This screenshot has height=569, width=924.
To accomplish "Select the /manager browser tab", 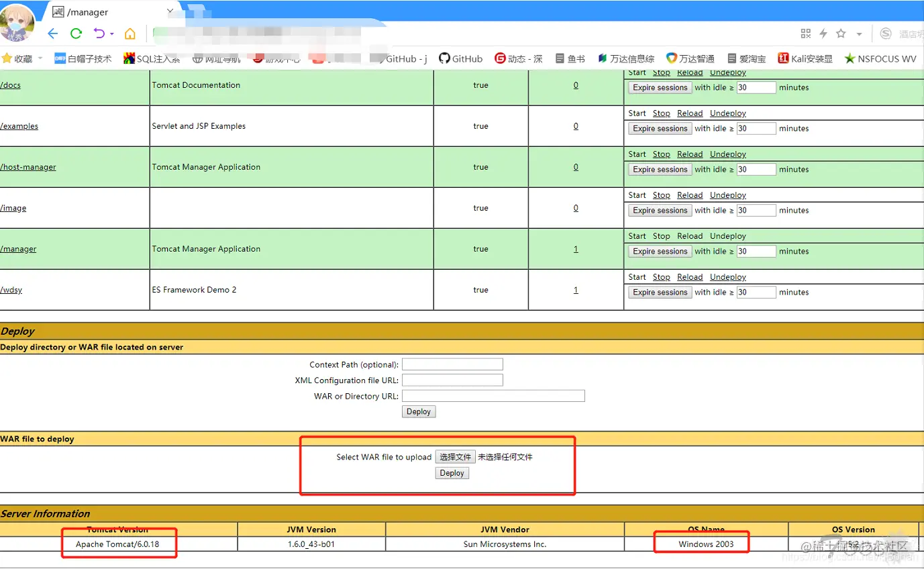I will pos(111,11).
